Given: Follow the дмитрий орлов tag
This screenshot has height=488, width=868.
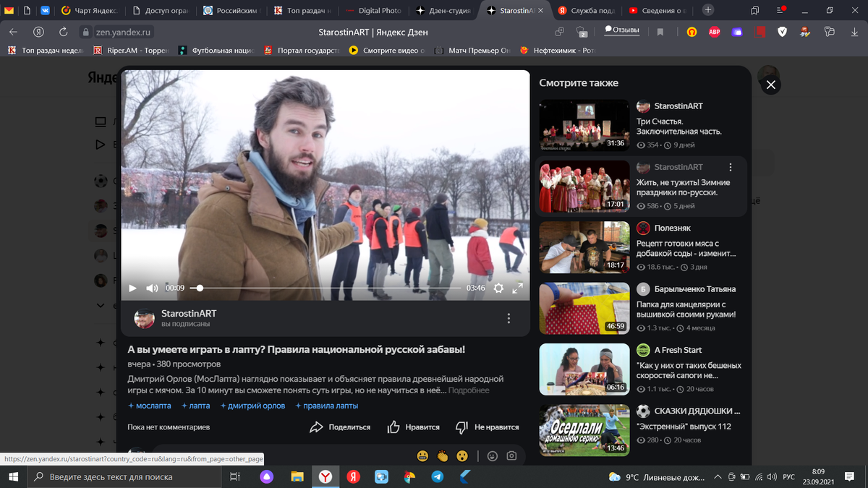Looking at the screenshot, I should tap(252, 406).
